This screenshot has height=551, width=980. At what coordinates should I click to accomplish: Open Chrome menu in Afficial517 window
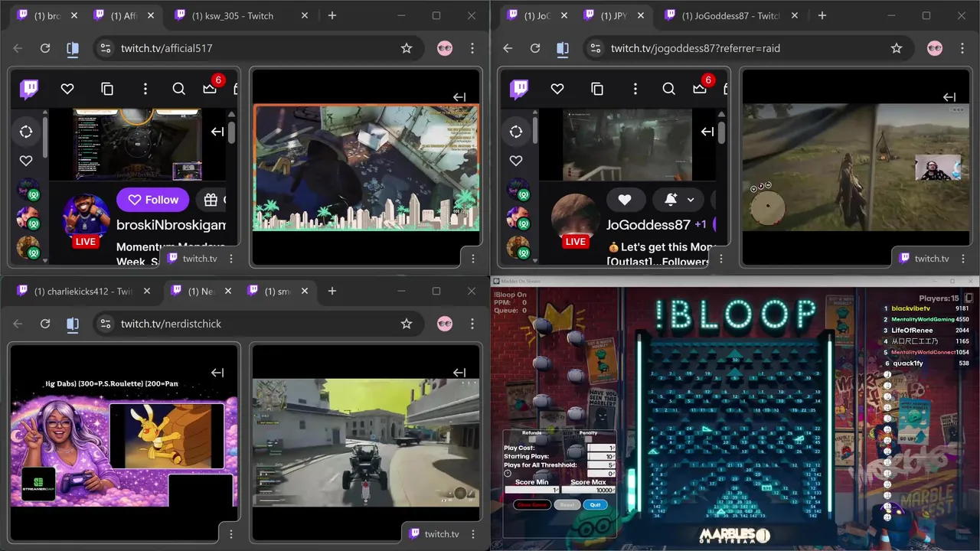tap(472, 48)
